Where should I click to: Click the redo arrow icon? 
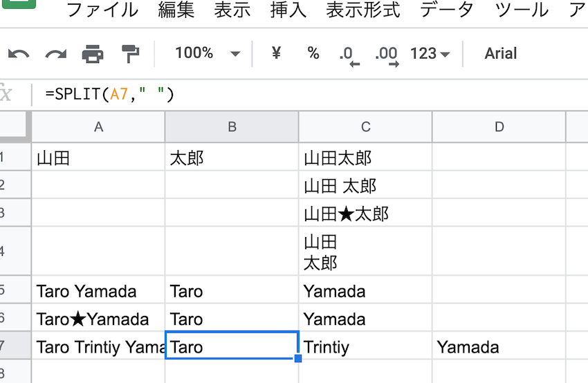55,54
